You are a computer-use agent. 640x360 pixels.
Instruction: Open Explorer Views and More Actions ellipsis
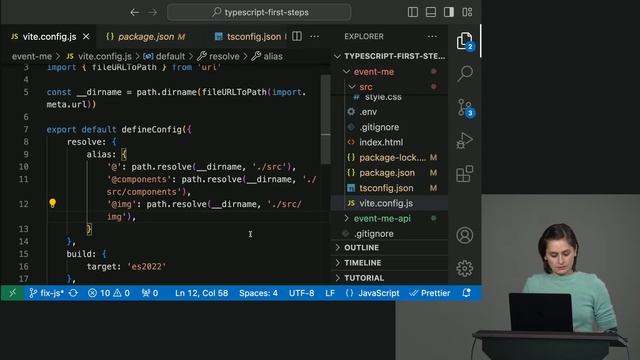[432, 36]
